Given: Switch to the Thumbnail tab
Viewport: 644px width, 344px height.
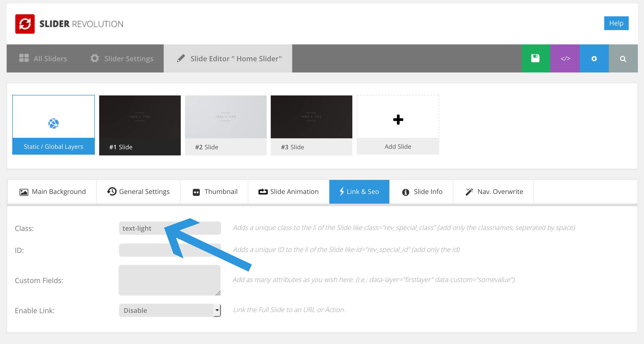Looking at the screenshot, I should [214, 192].
